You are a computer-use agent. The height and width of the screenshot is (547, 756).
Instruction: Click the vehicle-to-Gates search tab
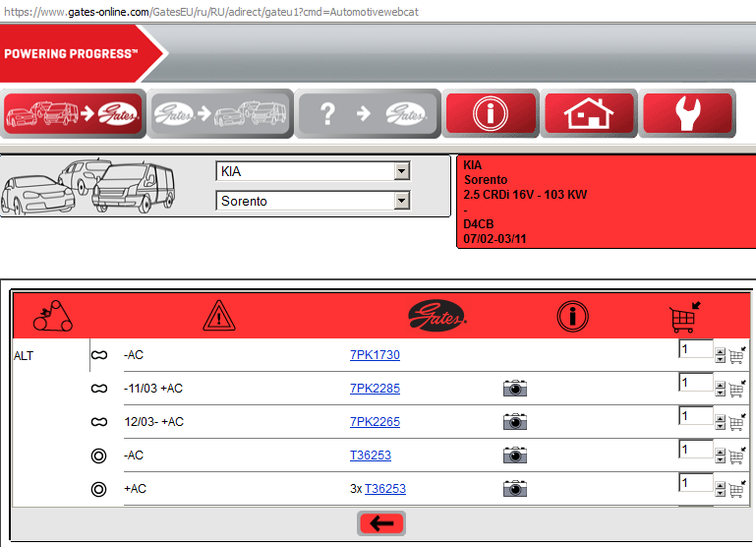[74, 113]
